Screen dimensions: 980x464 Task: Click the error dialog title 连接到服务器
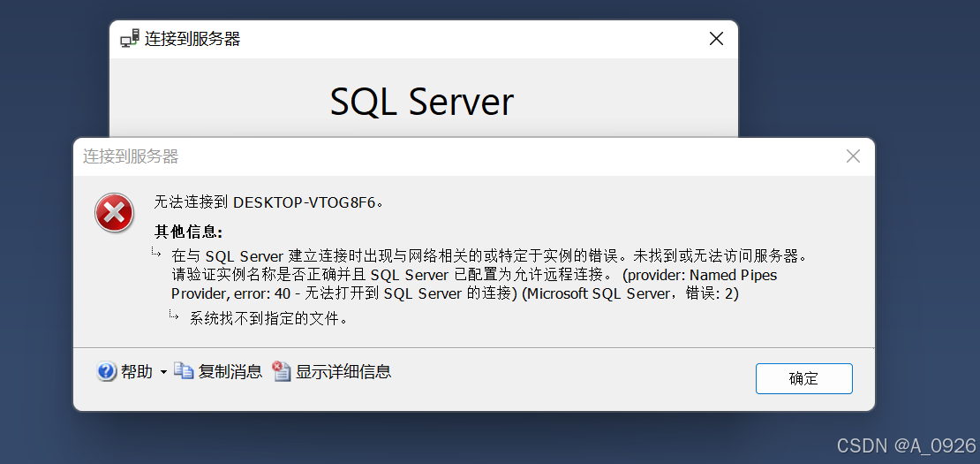tap(131, 156)
